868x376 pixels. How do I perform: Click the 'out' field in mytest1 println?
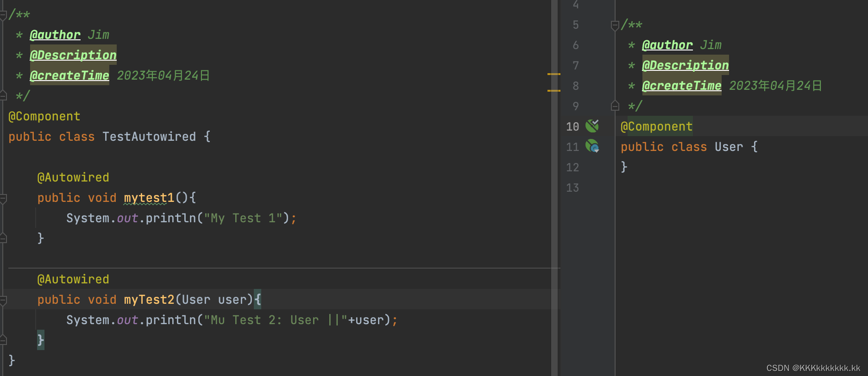tap(127, 218)
